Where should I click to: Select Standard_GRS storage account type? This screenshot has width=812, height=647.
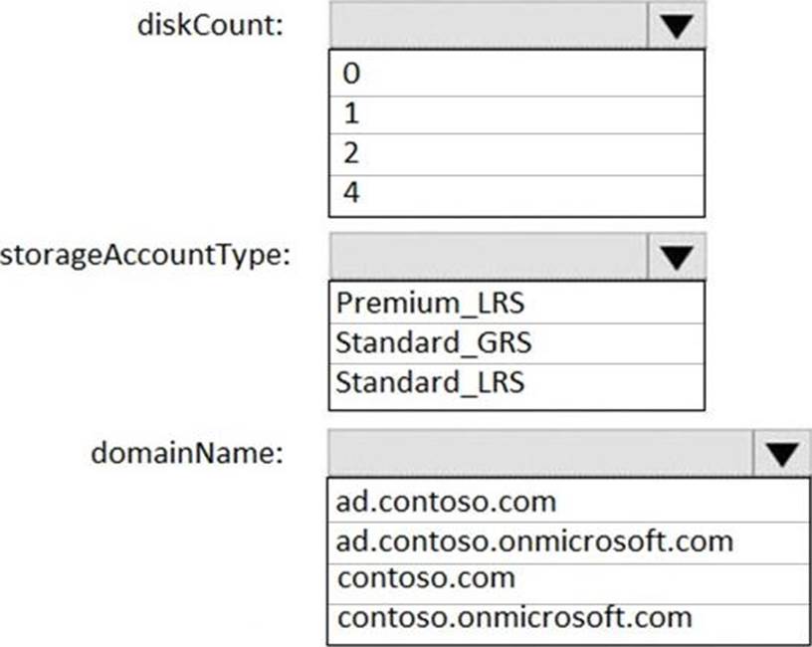coord(516,342)
